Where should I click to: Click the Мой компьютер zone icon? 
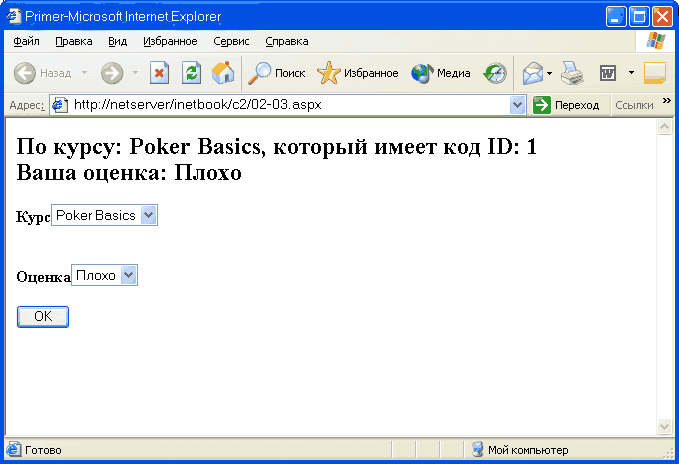(x=478, y=450)
